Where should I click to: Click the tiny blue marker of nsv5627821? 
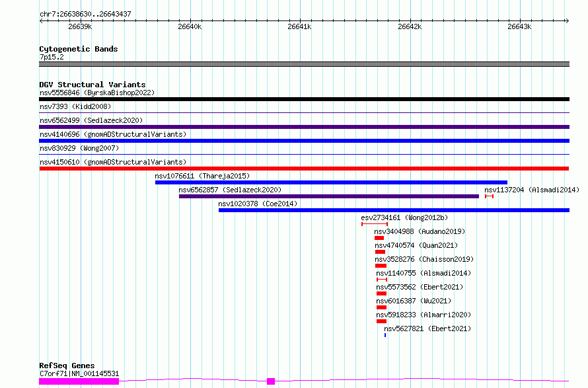385,335
